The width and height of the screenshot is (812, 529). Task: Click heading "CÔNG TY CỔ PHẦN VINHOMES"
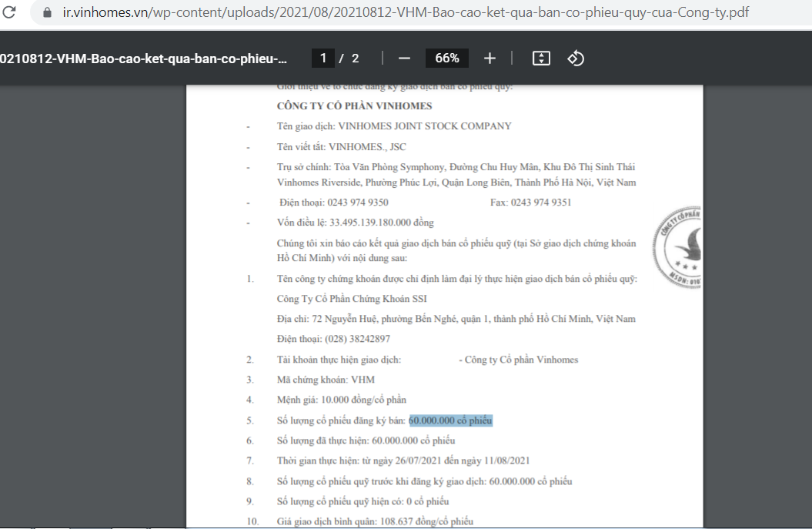354,106
